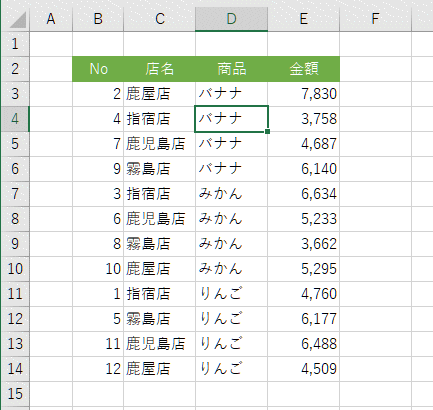Click the fill handle of cell D4
The image size is (433, 410).
[267, 132]
